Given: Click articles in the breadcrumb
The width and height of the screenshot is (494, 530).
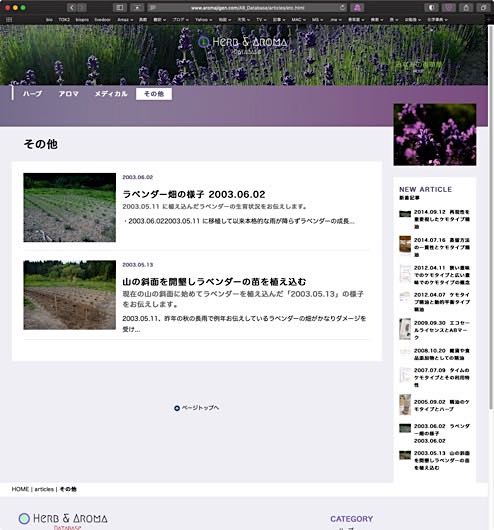Looking at the screenshot, I should pos(44,489).
